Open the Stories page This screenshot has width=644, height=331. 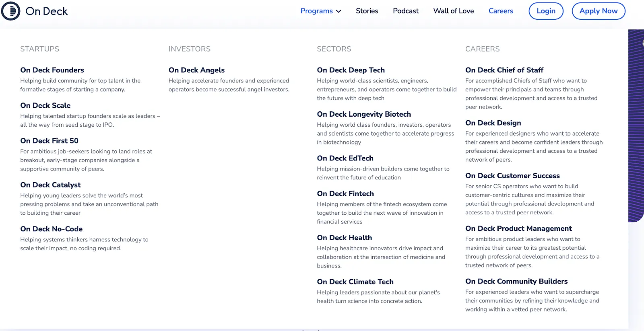point(367,11)
